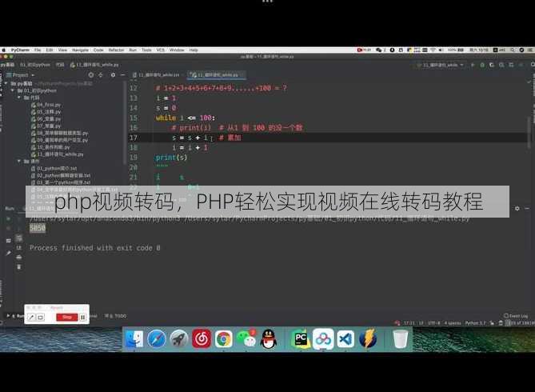This screenshot has height=392, width=535.
Task: Open the Refactor menu
Action: click(x=116, y=50)
